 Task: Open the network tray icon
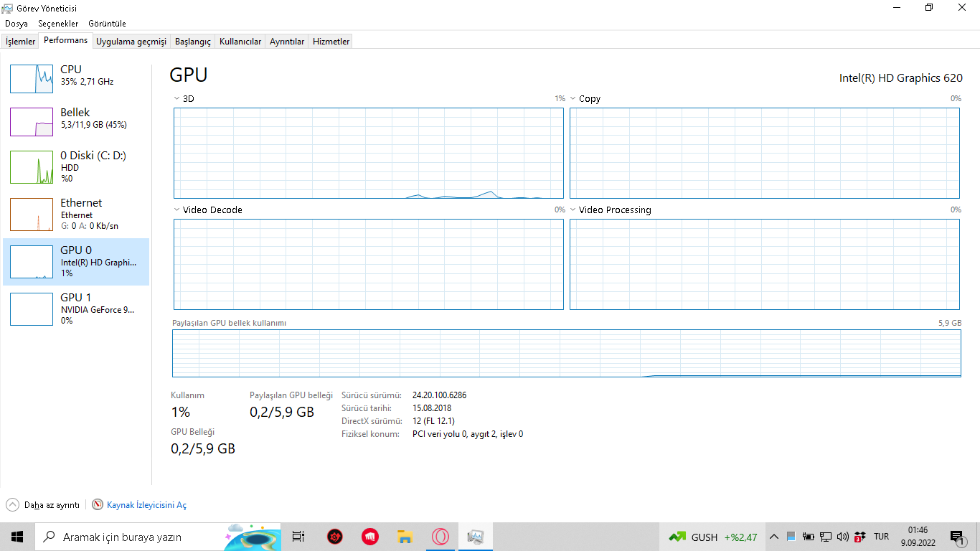tap(826, 537)
